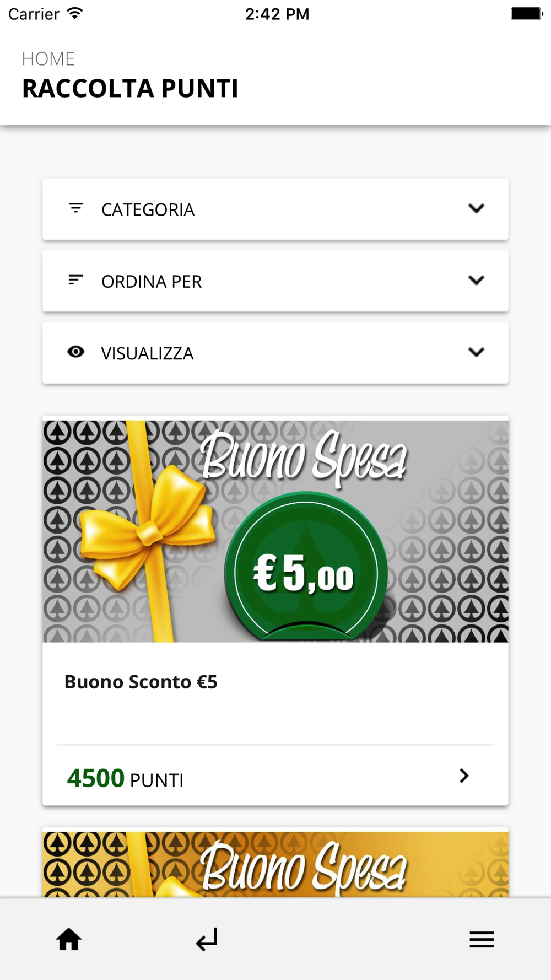The image size is (551, 980).
Task: Open the gold Buono Spesa card image
Action: [275, 864]
